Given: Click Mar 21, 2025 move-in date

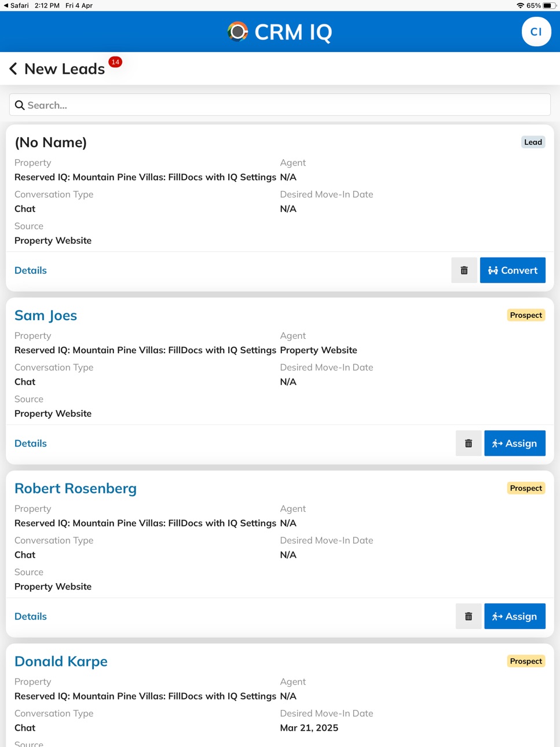Looking at the screenshot, I should pos(309,728).
